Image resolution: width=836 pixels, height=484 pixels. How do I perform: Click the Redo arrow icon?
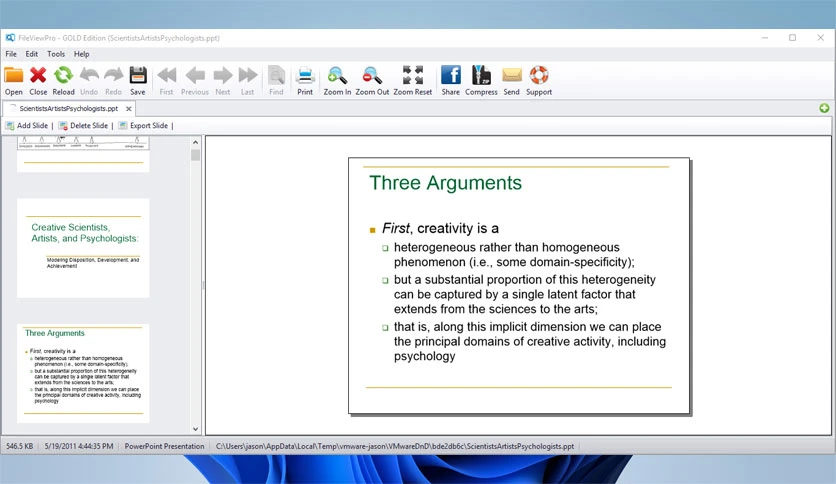coord(114,76)
